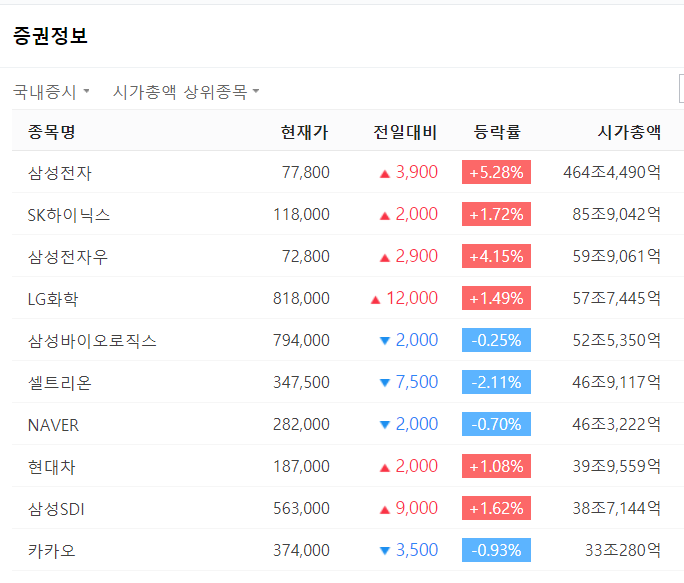The width and height of the screenshot is (684, 583).
Task: Open the 시가총액 상위종목 dropdown
Action: pos(186,92)
